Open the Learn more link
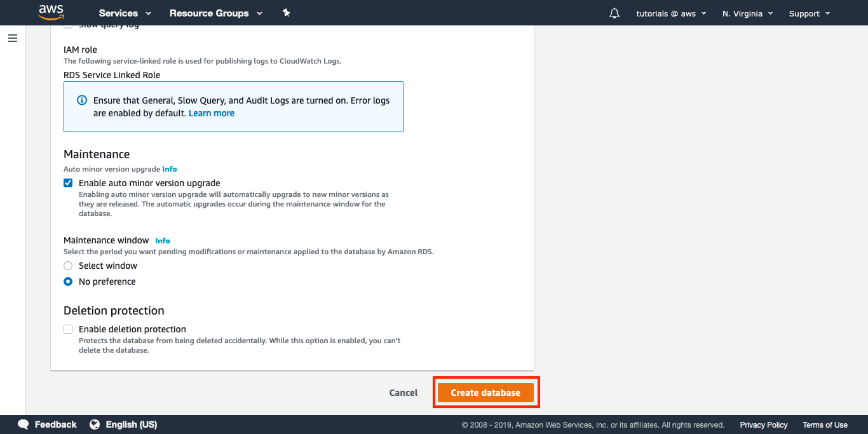The height and width of the screenshot is (434, 868). tap(212, 113)
